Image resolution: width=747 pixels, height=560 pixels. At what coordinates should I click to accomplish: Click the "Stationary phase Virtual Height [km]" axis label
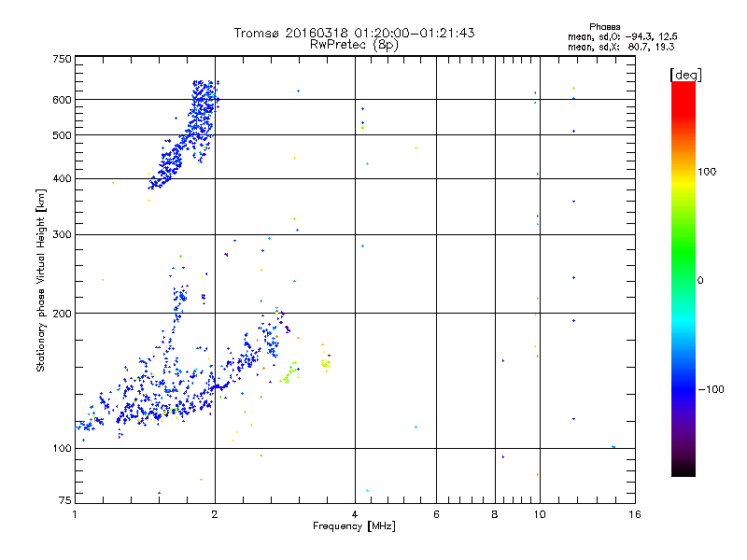pyautogui.click(x=41, y=280)
